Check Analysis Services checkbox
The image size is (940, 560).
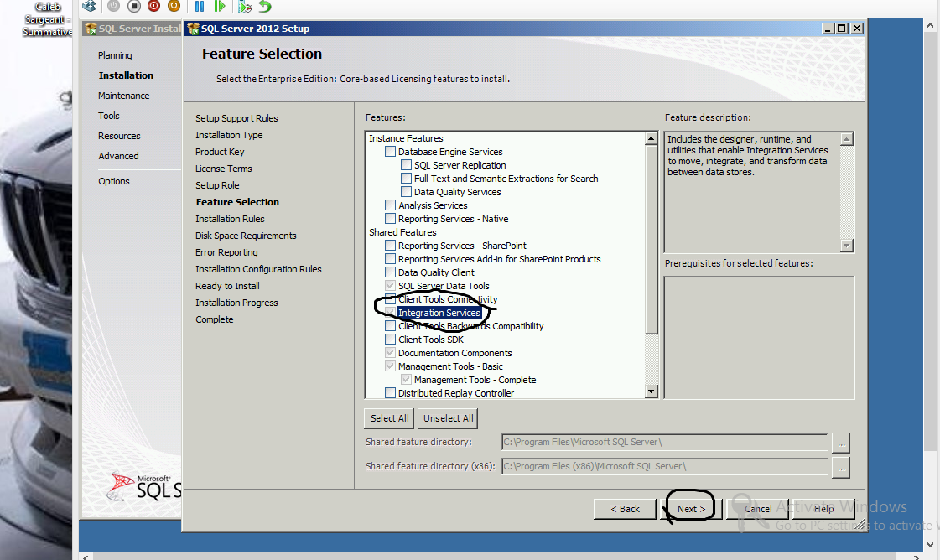390,205
